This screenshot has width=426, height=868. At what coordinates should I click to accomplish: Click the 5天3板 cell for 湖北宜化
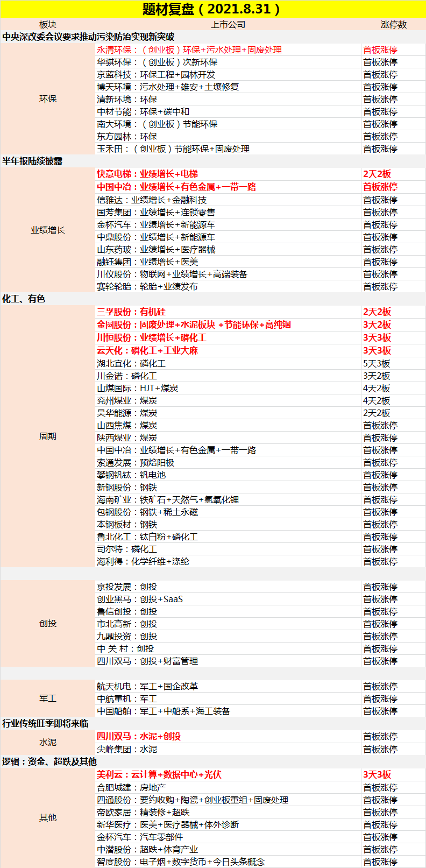[x=377, y=364]
